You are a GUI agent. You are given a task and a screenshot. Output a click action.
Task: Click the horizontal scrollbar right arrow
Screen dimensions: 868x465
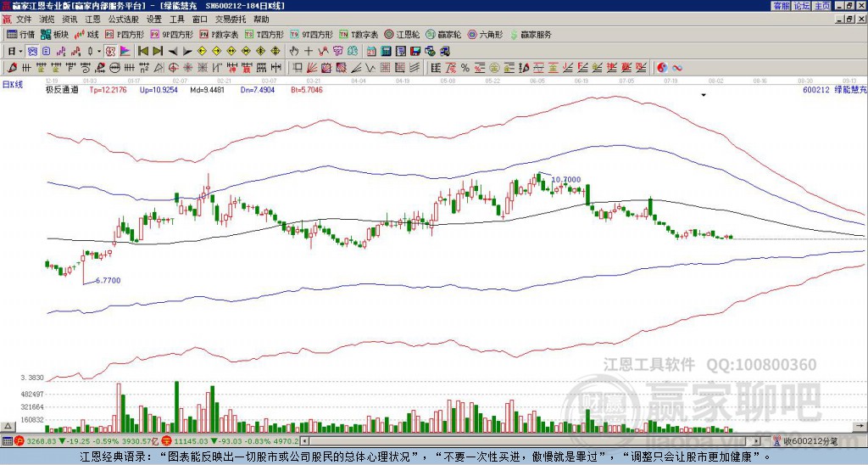(x=756, y=441)
